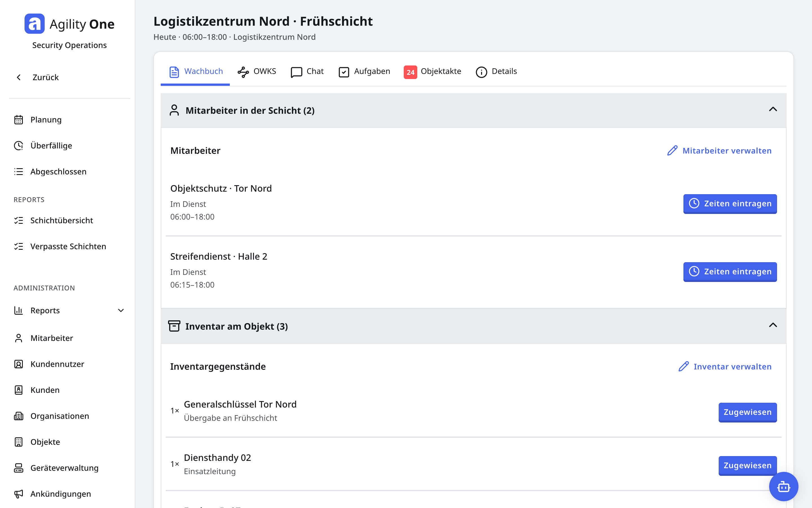Viewport: 812px width, 508px height.
Task: Click the Verpasste Schichten checklist icon
Action: pos(19,246)
